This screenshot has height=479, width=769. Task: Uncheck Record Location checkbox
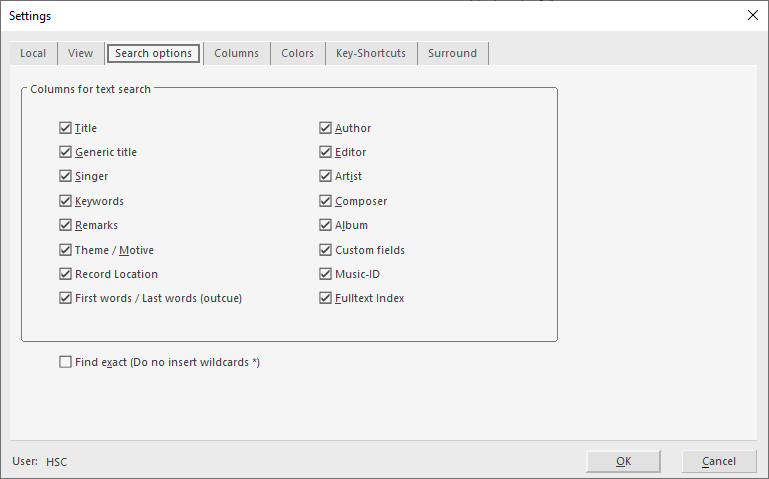(x=66, y=274)
